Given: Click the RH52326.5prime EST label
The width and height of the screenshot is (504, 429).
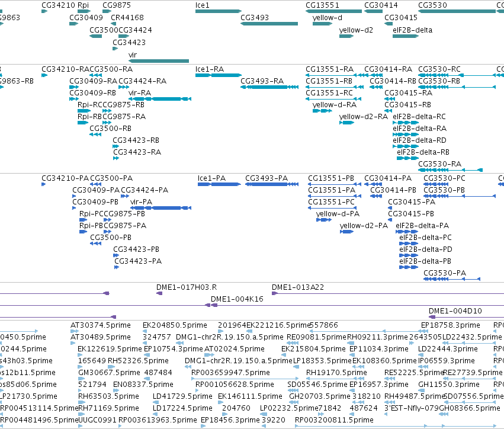Looking at the screenshot, I should coord(138,361).
